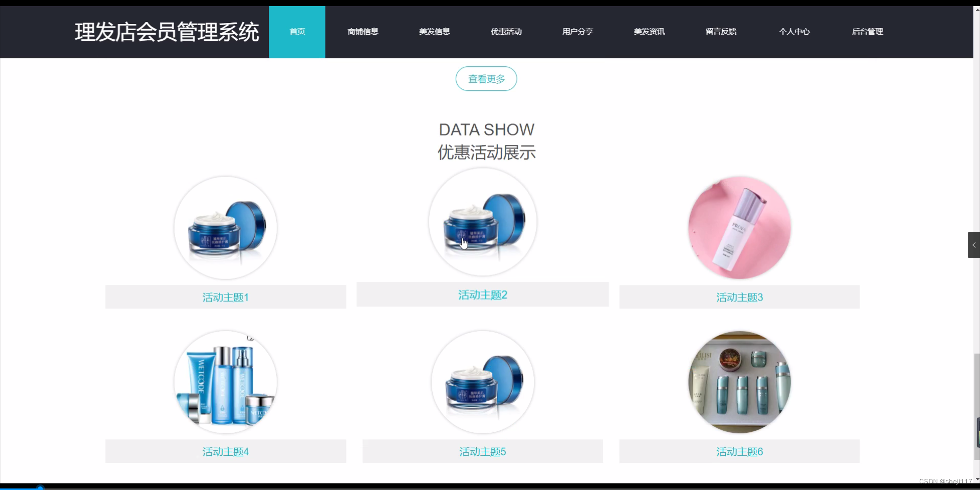Open 个人中心 menu item

[794, 32]
